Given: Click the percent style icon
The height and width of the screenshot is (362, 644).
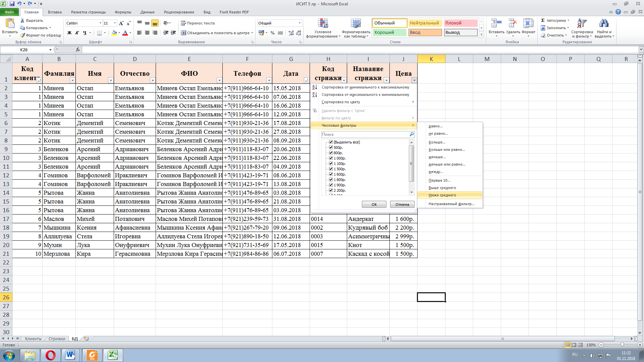Looking at the screenshot, I should [x=272, y=33].
